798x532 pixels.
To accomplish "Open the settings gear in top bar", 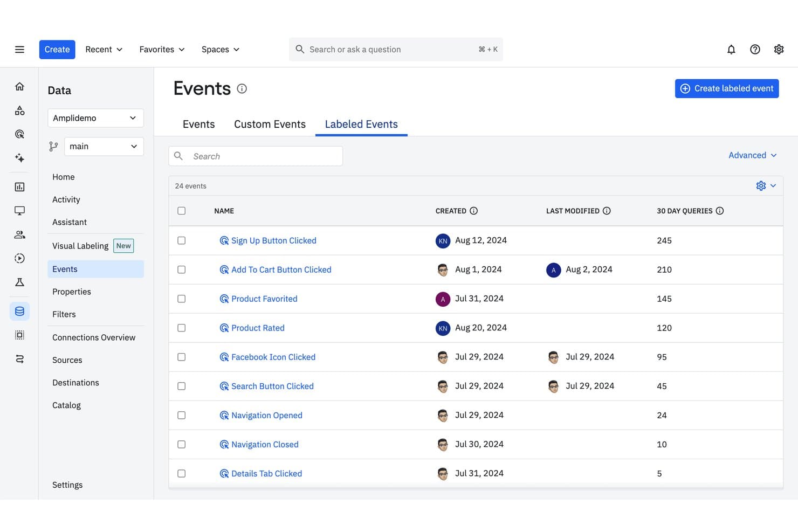I will click(x=779, y=50).
